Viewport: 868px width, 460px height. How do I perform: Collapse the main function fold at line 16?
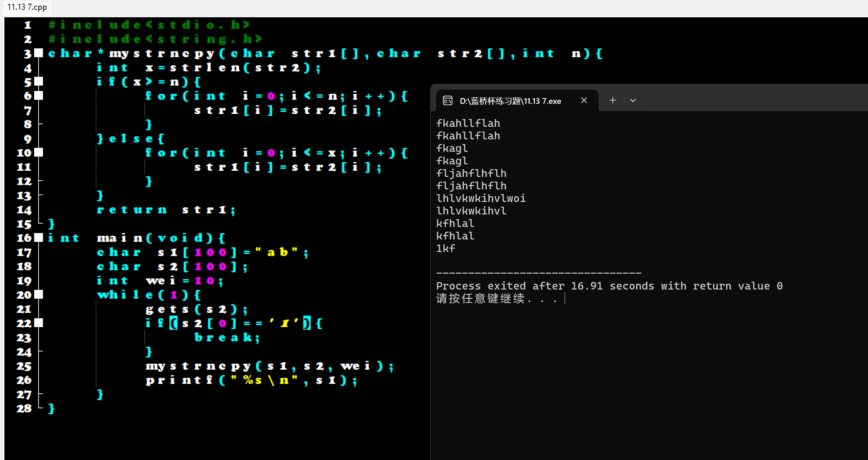point(39,238)
